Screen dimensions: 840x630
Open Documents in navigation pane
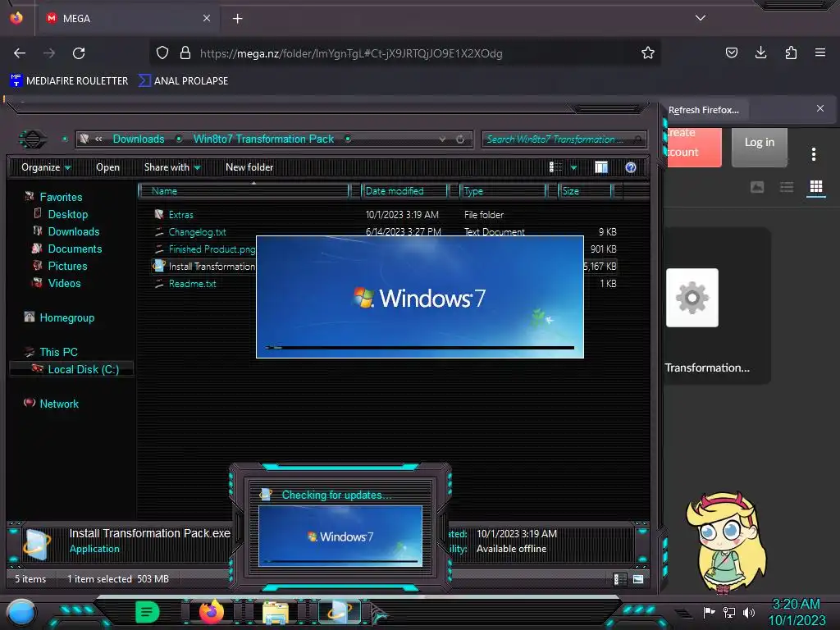pos(75,249)
